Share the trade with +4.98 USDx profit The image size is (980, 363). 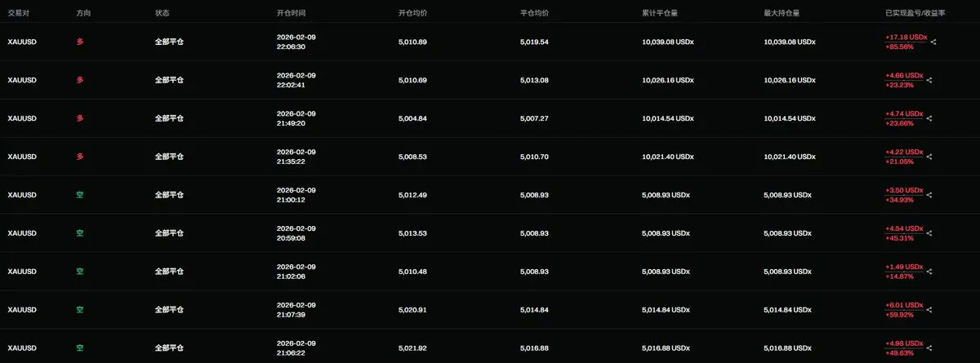[x=929, y=348]
